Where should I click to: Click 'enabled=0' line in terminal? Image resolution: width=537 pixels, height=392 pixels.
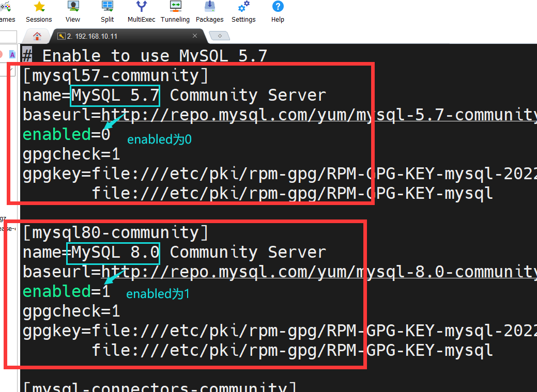[x=67, y=134]
